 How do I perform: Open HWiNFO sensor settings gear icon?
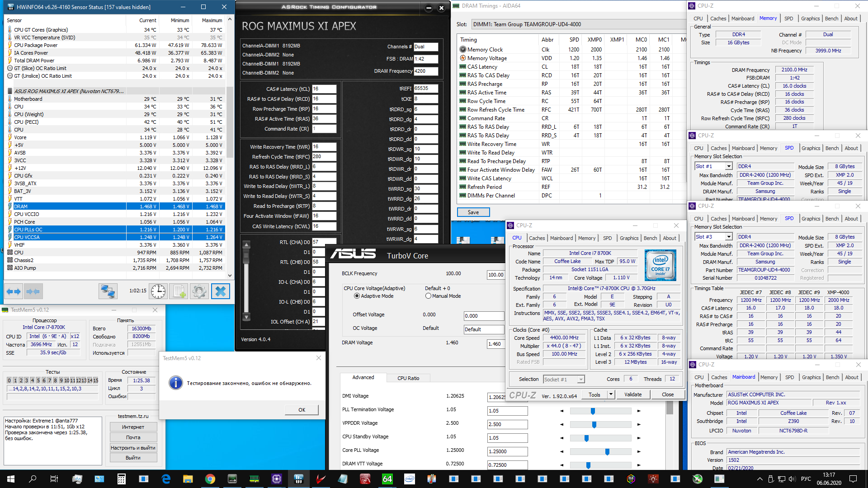(x=199, y=291)
